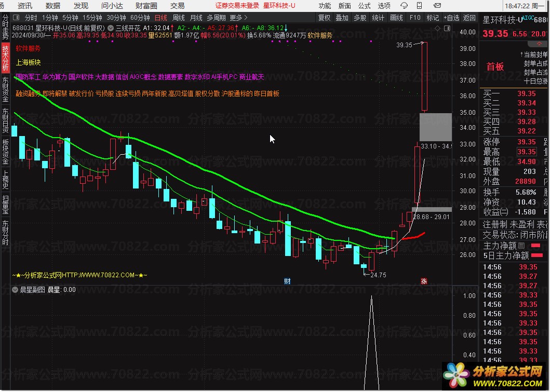
Task: Toggle the side panel icon in chart header
Action: 447,28
